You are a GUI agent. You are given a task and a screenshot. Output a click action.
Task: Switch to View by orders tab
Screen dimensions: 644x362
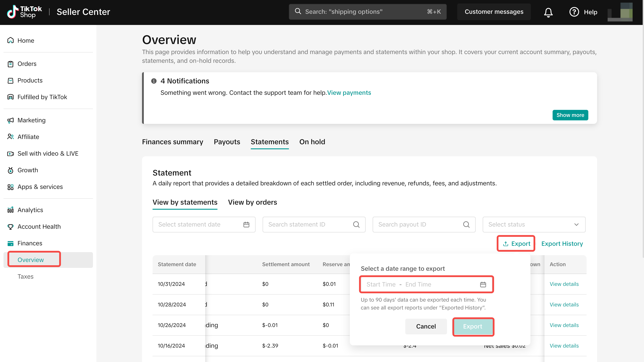[252, 202]
